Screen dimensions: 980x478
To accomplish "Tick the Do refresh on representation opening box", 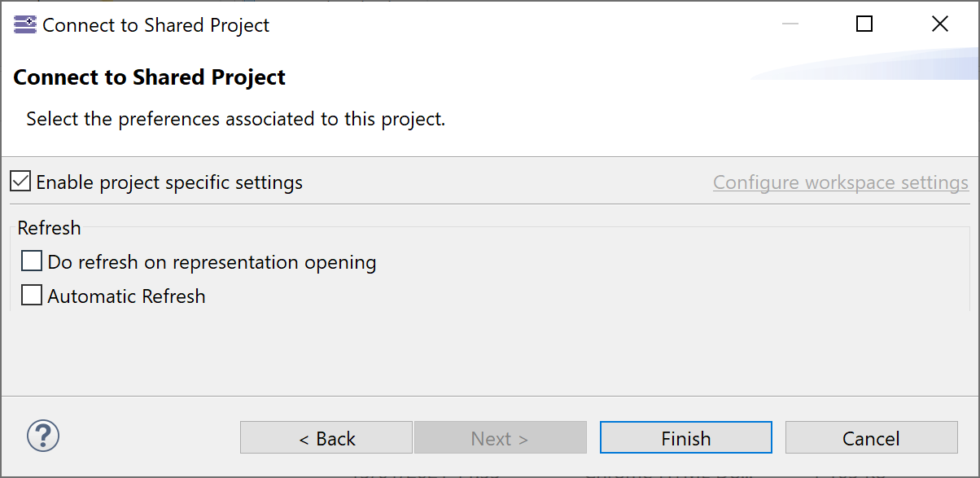I will click(32, 261).
